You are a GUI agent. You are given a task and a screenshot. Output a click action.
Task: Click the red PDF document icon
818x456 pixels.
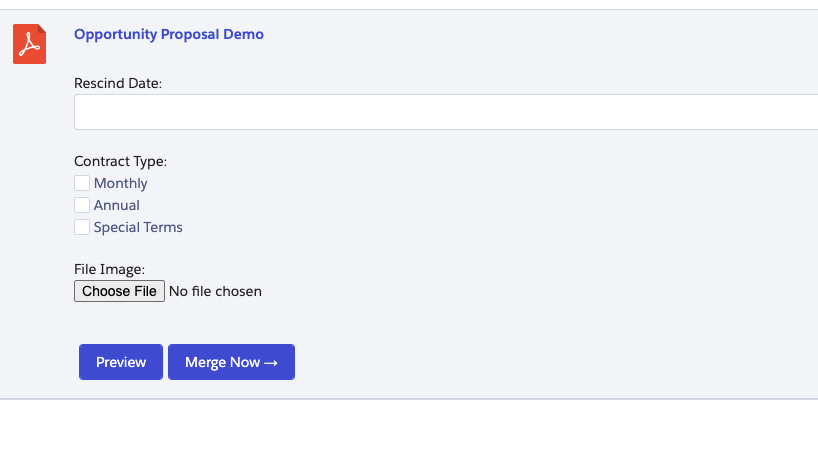click(x=29, y=44)
